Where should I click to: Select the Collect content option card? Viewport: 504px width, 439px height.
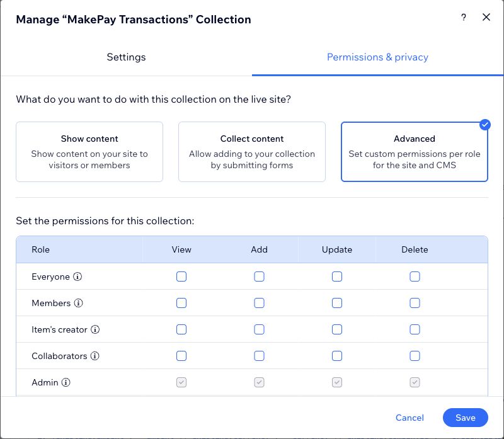(252, 152)
